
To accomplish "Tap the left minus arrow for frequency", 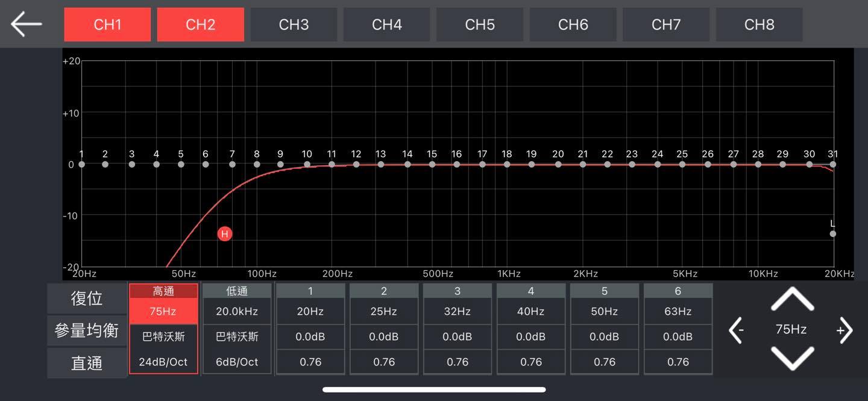I will point(737,330).
